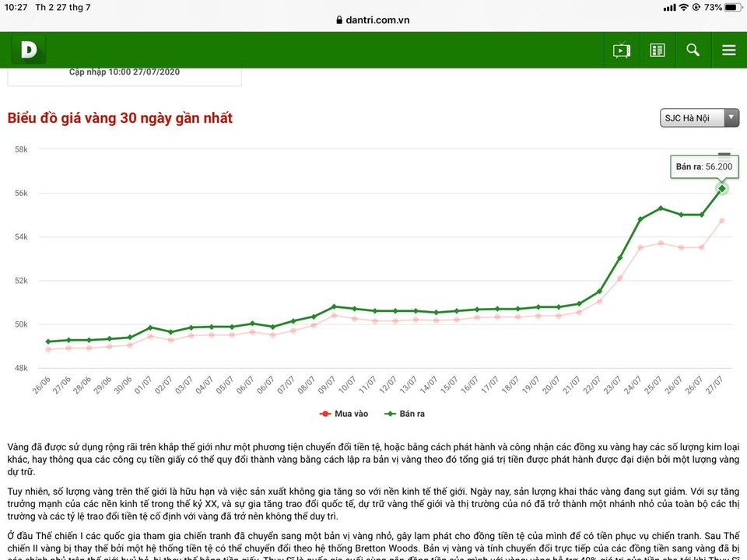747x560 pixels.
Task: Click the 'Biểu đồ giá vàng 30 ngày gần nhất' heading
Action: click(120, 117)
